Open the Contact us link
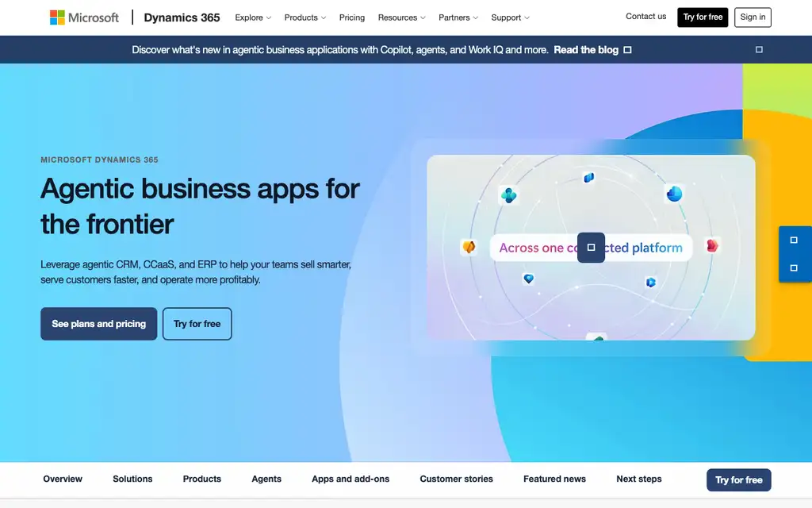Image resolution: width=812 pixels, height=508 pixels. coord(645,17)
